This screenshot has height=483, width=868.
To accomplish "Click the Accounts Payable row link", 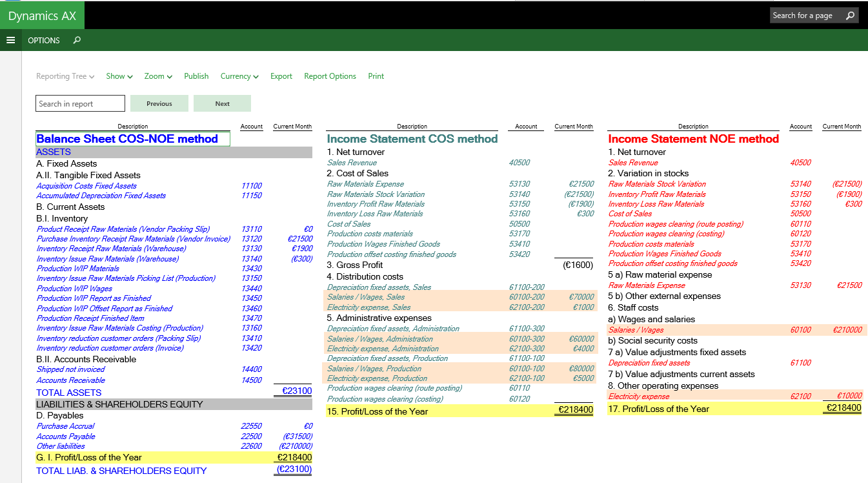I will coord(66,437).
